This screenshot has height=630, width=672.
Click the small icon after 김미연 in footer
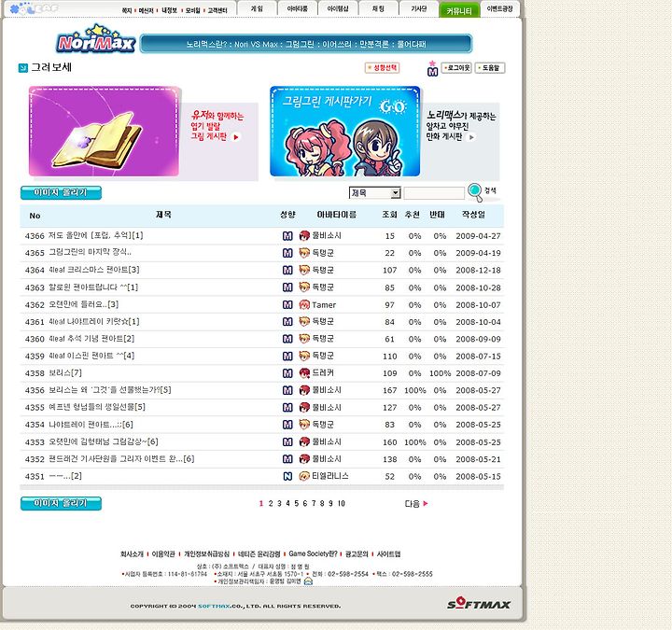pos(308,581)
